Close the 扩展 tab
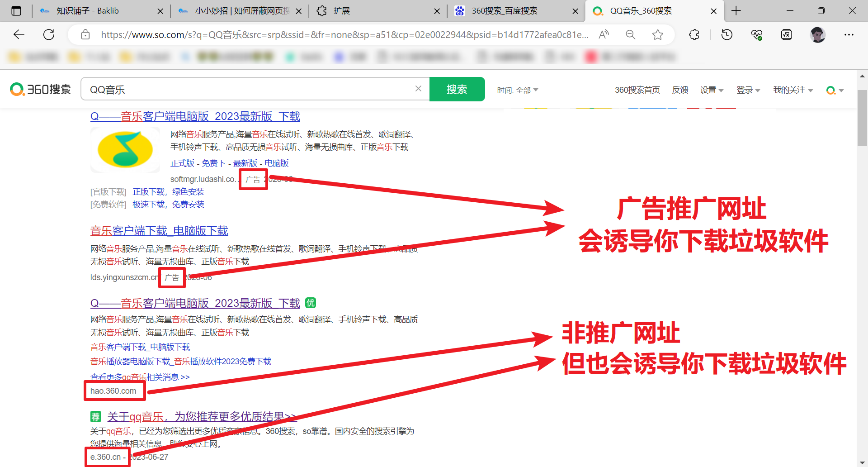Image resolution: width=868 pixels, height=467 pixels. point(437,11)
